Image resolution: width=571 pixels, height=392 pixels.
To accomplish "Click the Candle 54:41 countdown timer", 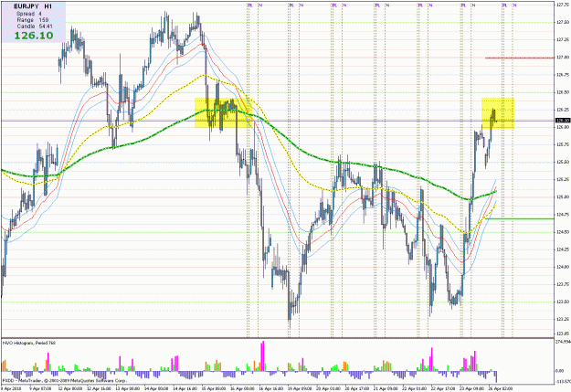I will [x=35, y=26].
